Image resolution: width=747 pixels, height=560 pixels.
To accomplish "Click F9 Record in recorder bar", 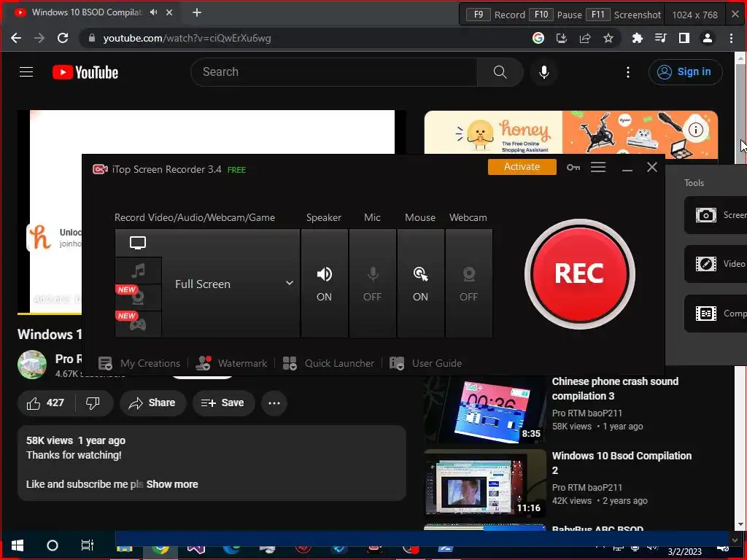I will [495, 15].
